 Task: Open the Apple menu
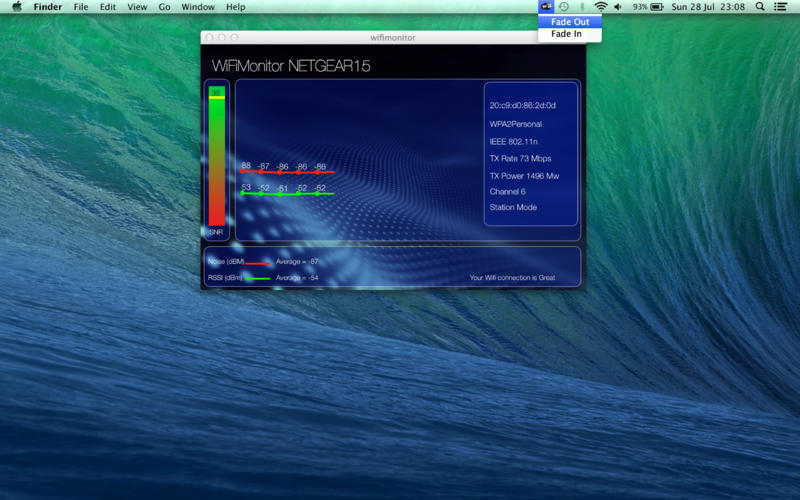pyautogui.click(x=17, y=7)
